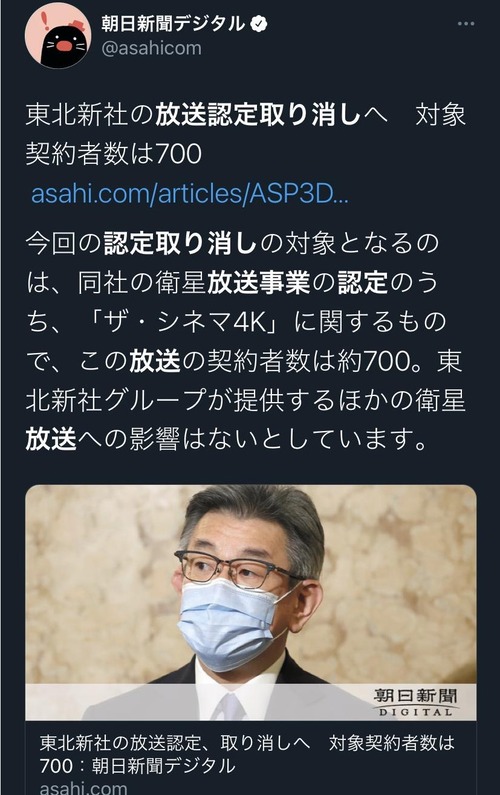Image resolution: width=500 pixels, height=795 pixels.
Task: Click the 朝日新聞 DIGITAL watermark logo on photo
Action: coord(416,701)
